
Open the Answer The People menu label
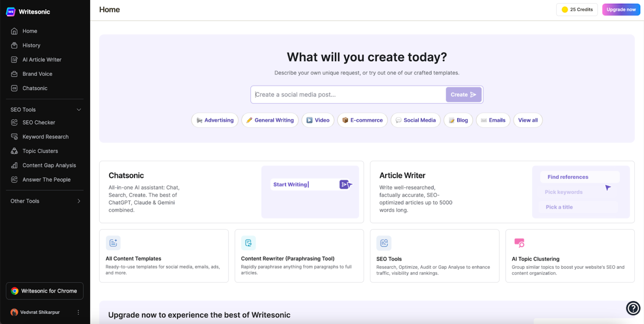point(46,179)
